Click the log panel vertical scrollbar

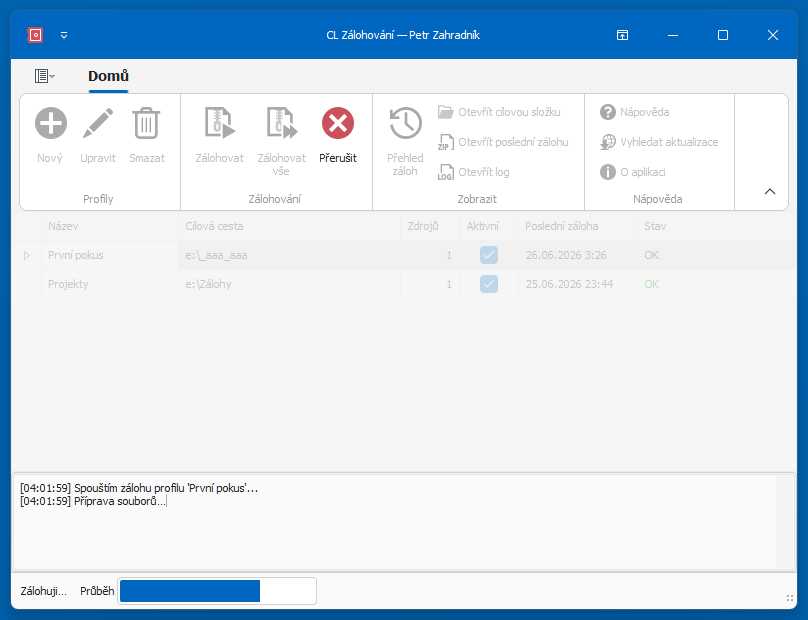pos(785,522)
